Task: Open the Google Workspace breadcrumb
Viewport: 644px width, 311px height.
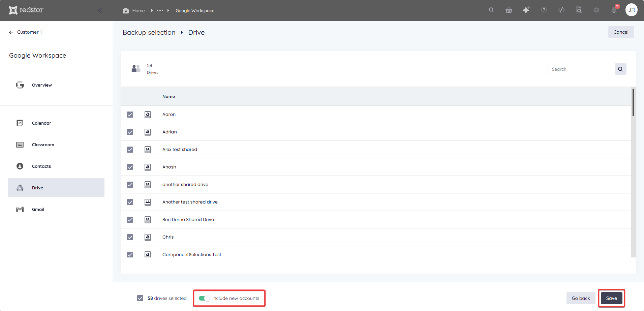Action: pyautogui.click(x=195, y=11)
